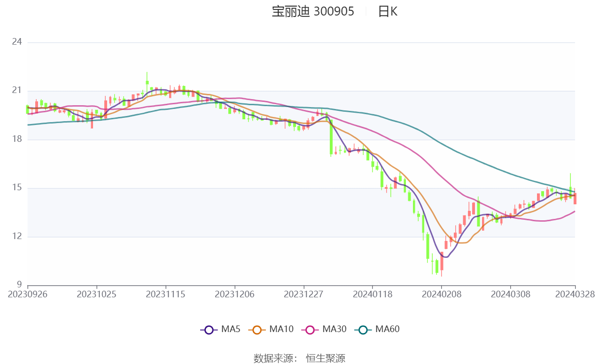Click the 日K label in title

coord(388,12)
